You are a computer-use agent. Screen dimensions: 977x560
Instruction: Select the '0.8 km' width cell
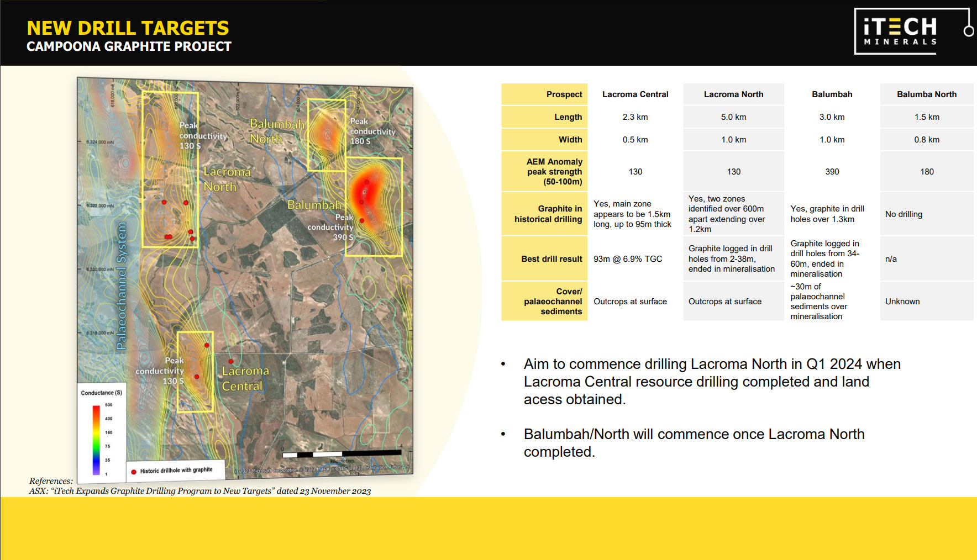click(x=927, y=140)
